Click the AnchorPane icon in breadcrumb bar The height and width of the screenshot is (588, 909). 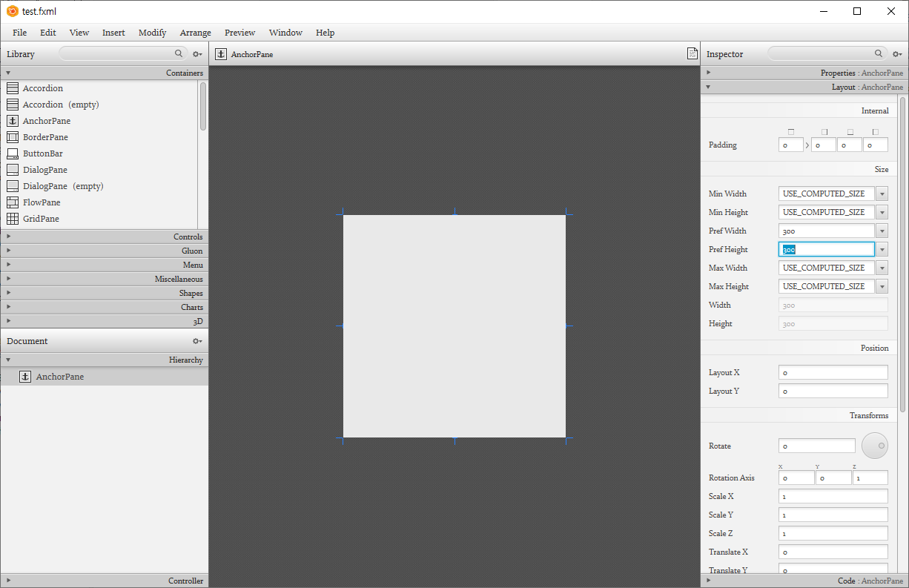click(x=221, y=54)
